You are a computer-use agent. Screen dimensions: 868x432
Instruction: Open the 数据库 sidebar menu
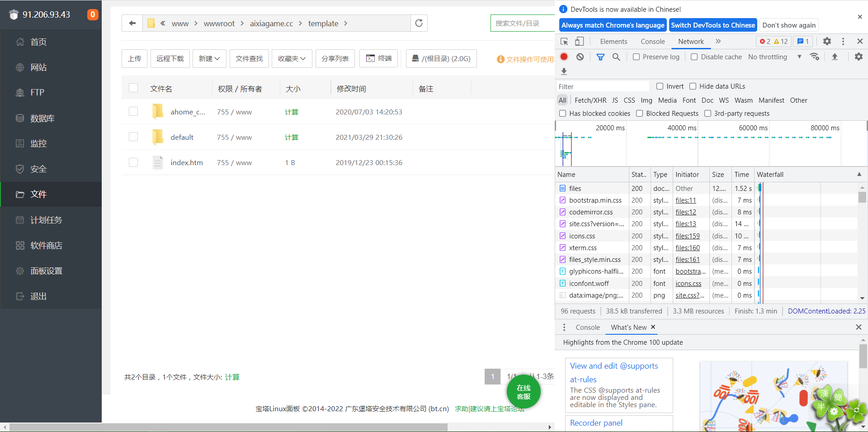(x=51, y=118)
